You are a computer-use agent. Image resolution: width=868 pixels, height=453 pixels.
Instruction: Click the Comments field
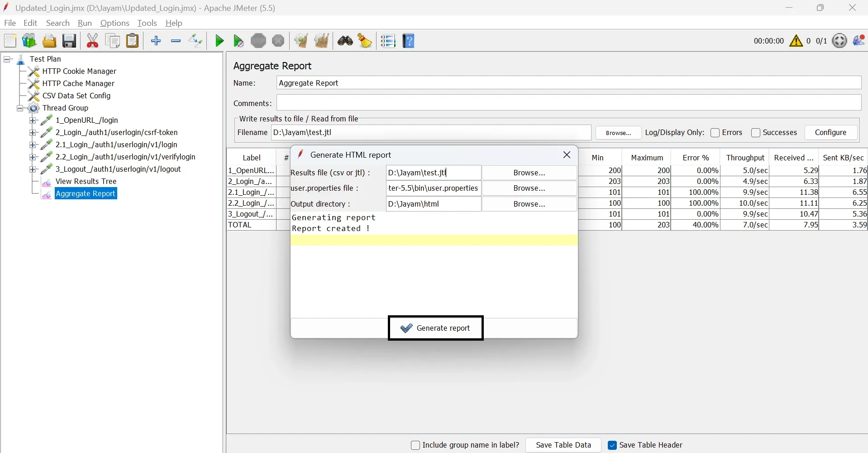[x=569, y=102]
